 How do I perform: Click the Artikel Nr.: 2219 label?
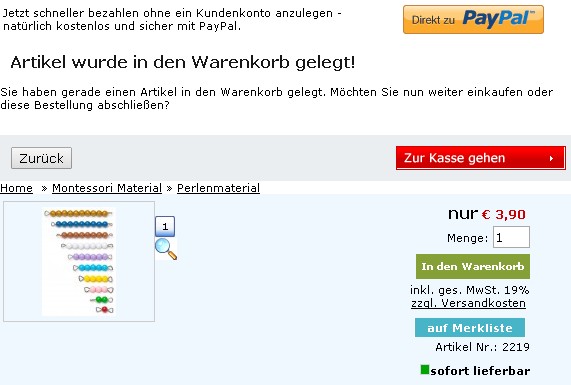click(x=482, y=347)
